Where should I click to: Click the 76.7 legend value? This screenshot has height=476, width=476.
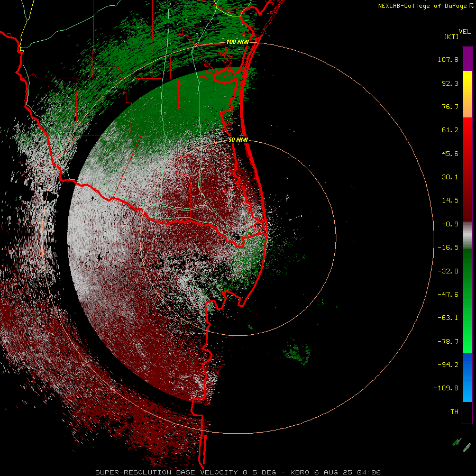tap(450, 106)
